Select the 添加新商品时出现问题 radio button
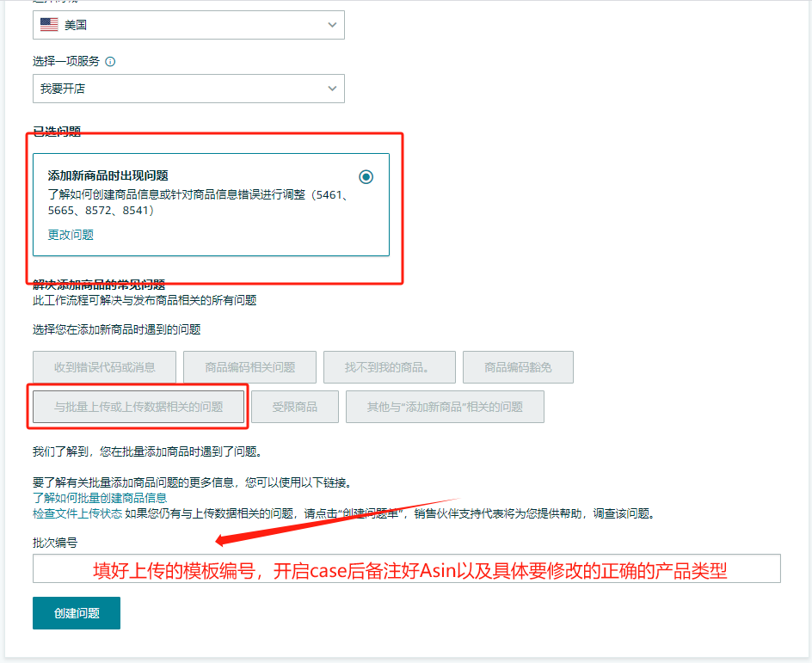The image size is (812, 663). click(x=366, y=177)
